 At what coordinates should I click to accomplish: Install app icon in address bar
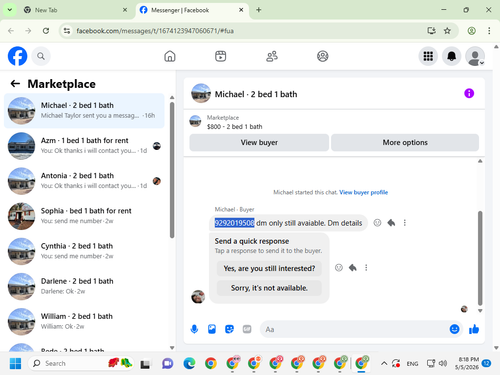[431, 31]
